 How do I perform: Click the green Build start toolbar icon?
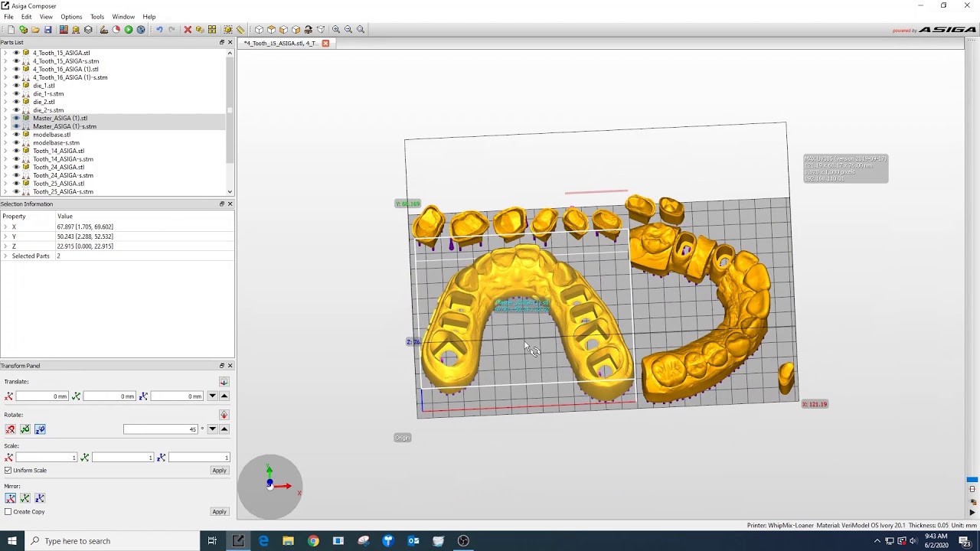click(129, 30)
